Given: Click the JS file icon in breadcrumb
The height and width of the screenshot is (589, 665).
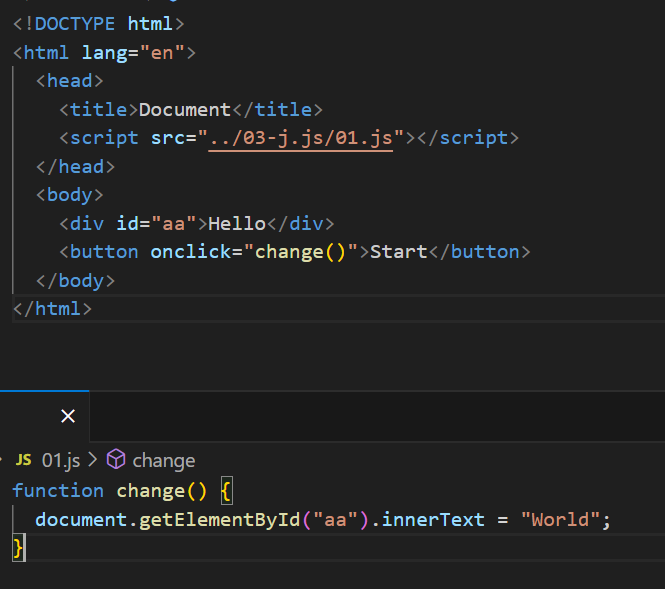Looking at the screenshot, I should pyautogui.click(x=23, y=460).
